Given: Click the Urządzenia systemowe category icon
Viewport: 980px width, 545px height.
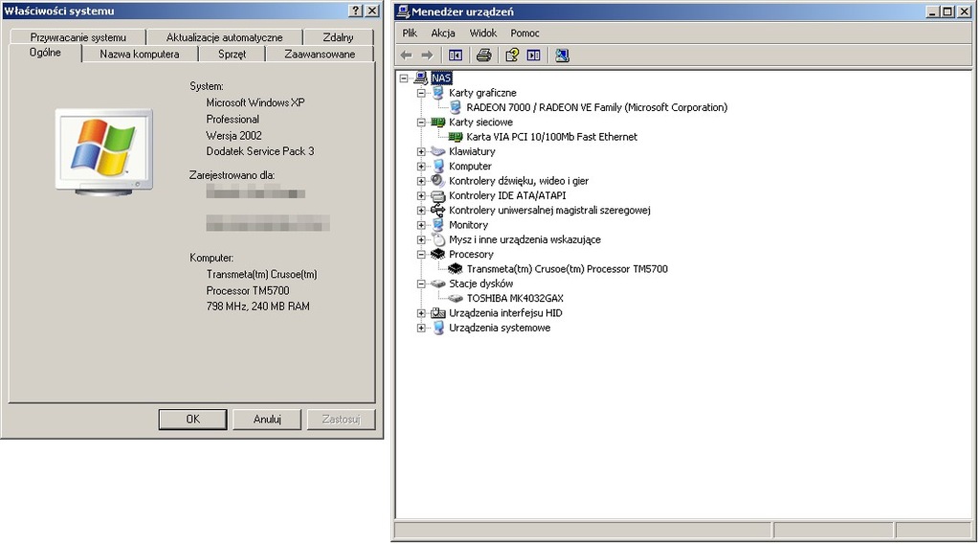Looking at the screenshot, I should [438, 328].
